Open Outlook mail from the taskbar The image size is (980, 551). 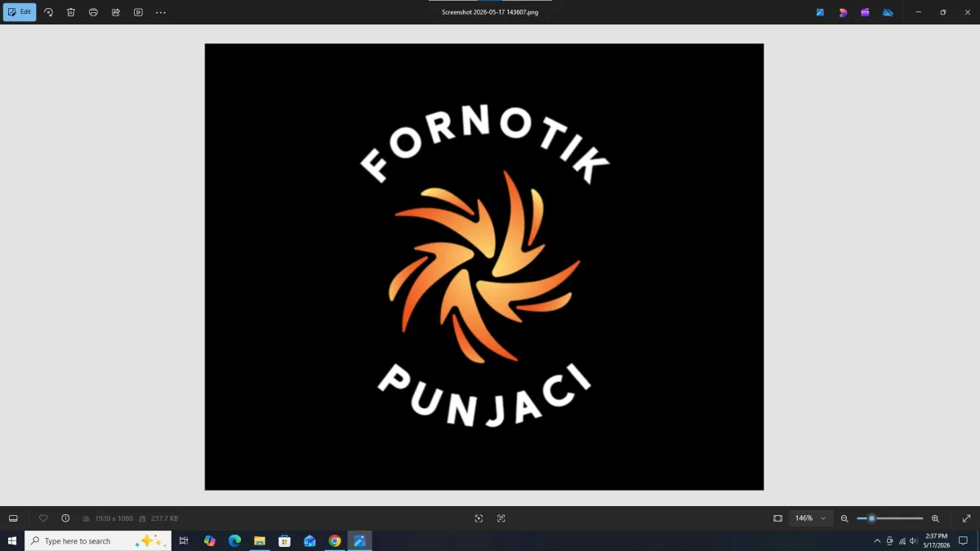(x=310, y=540)
